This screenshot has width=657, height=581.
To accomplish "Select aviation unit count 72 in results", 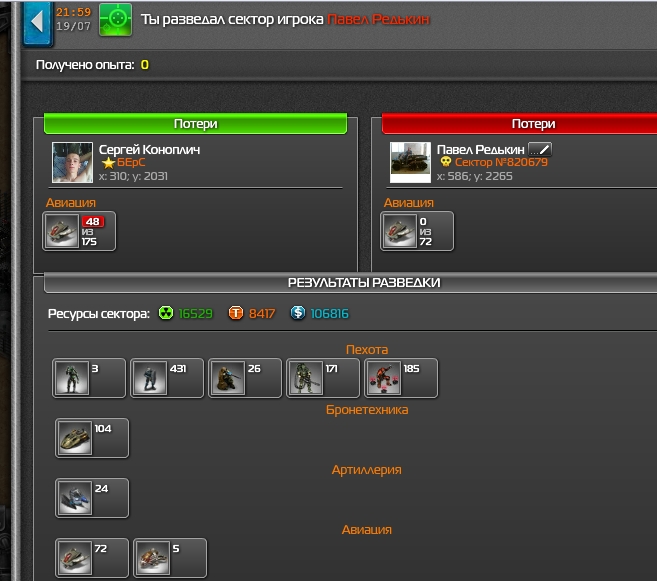I will [x=92, y=558].
